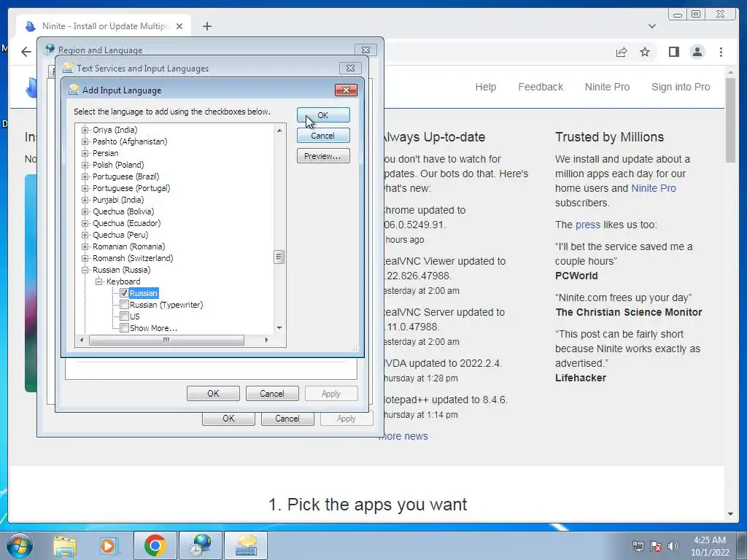Open the clock showing 4:25 AM
This screenshot has height=560, width=747.
click(x=710, y=546)
